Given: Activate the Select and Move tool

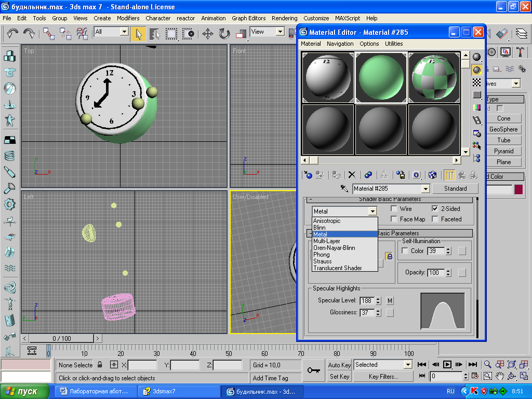Looking at the screenshot, I should coord(207,34).
